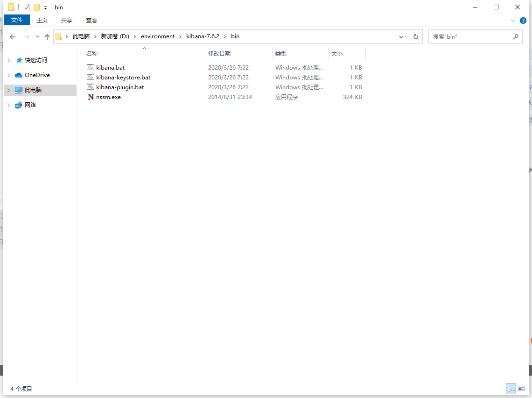Navigate to 新加卷 (D:) in breadcrumb

[x=115, y=36]
